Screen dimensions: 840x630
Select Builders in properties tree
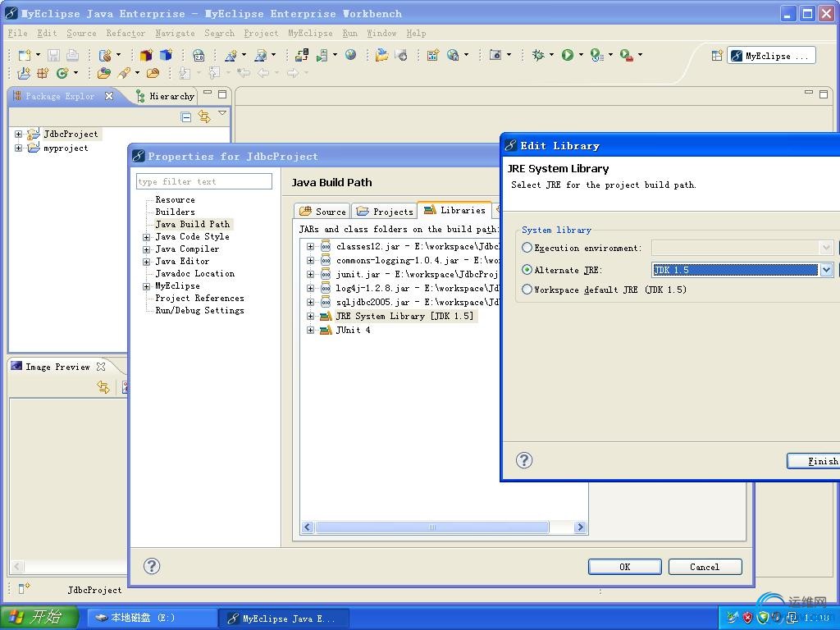(x=175, y=212)
